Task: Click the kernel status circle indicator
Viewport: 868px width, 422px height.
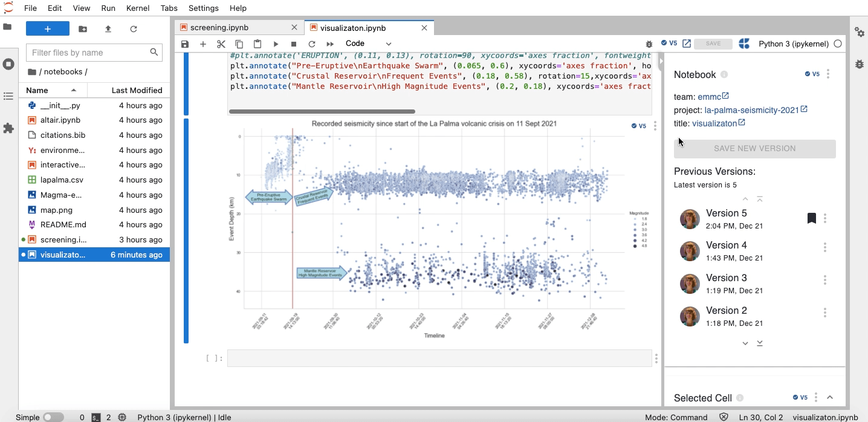Action: coord(838,44)
